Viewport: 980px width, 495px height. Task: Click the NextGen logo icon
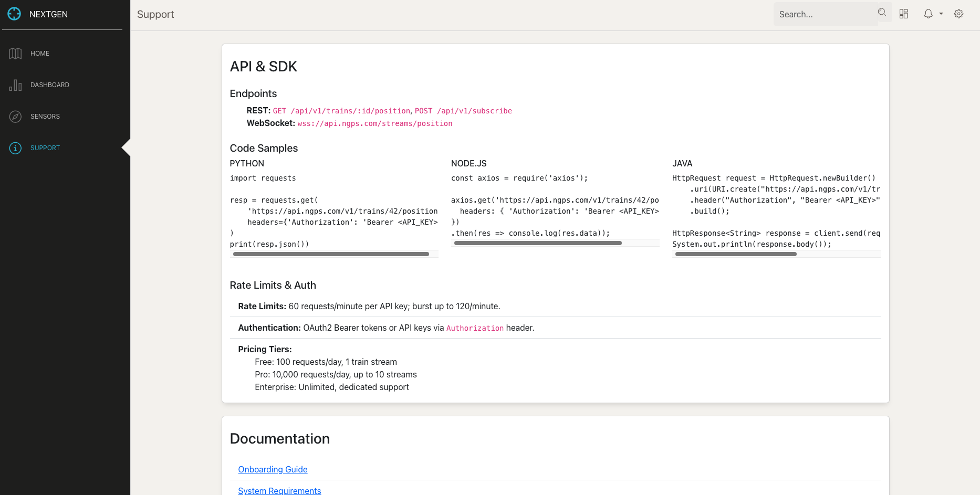tap(14, 14)
